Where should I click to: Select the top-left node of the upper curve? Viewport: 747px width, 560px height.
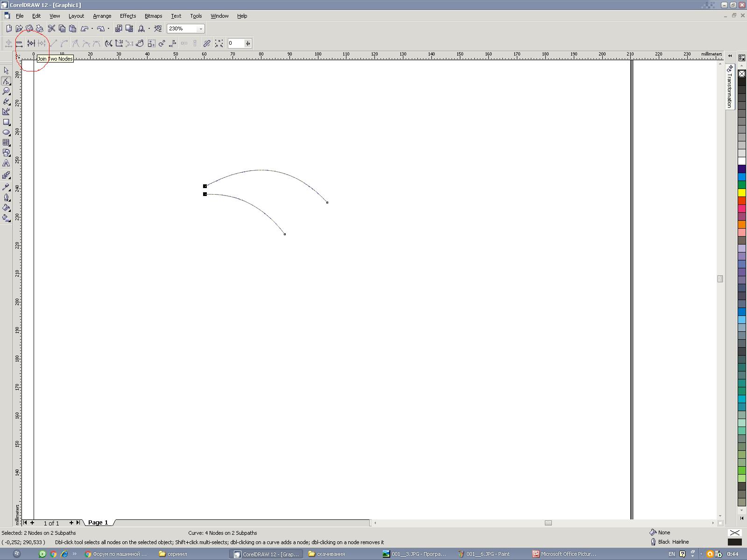(x=205, y=186)
